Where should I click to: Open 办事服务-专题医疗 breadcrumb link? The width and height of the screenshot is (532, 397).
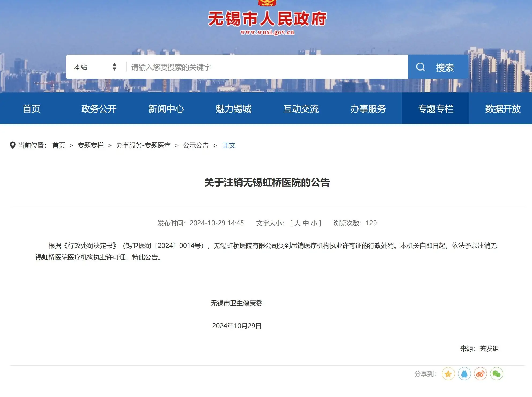point(143,145)
